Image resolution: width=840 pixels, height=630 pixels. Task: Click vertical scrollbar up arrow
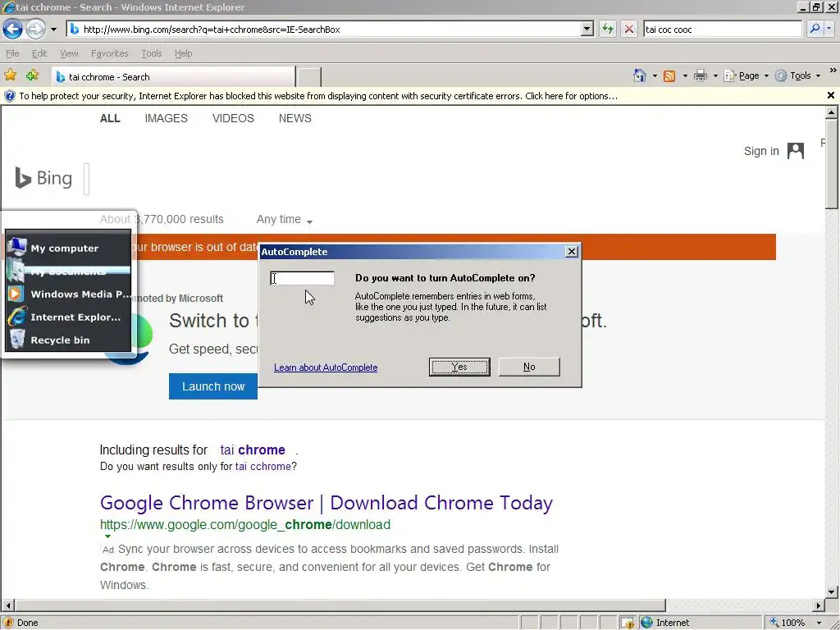832,112
